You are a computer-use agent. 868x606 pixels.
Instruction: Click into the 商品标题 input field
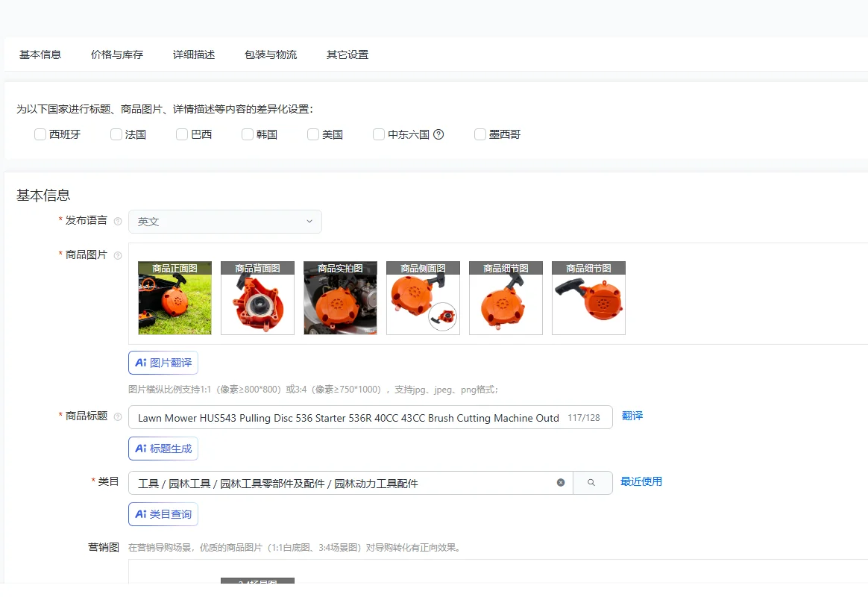click(x=371, y=417)
